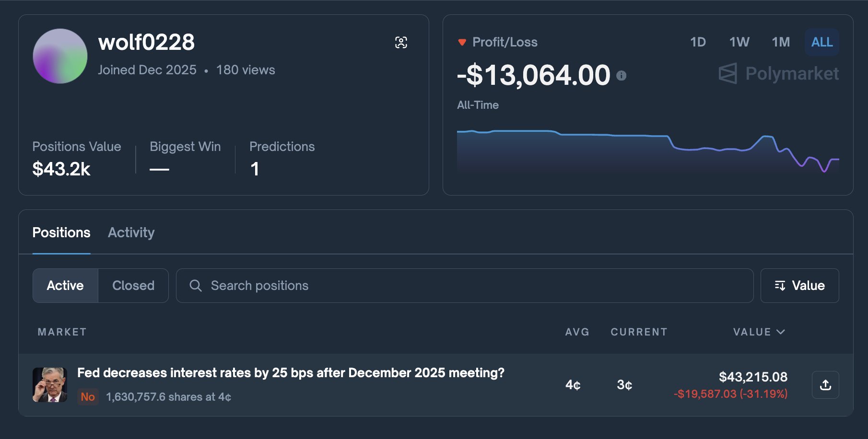Screen dimensions: 868x439
Task: Select the 1M time range
Action: point(781,42)
